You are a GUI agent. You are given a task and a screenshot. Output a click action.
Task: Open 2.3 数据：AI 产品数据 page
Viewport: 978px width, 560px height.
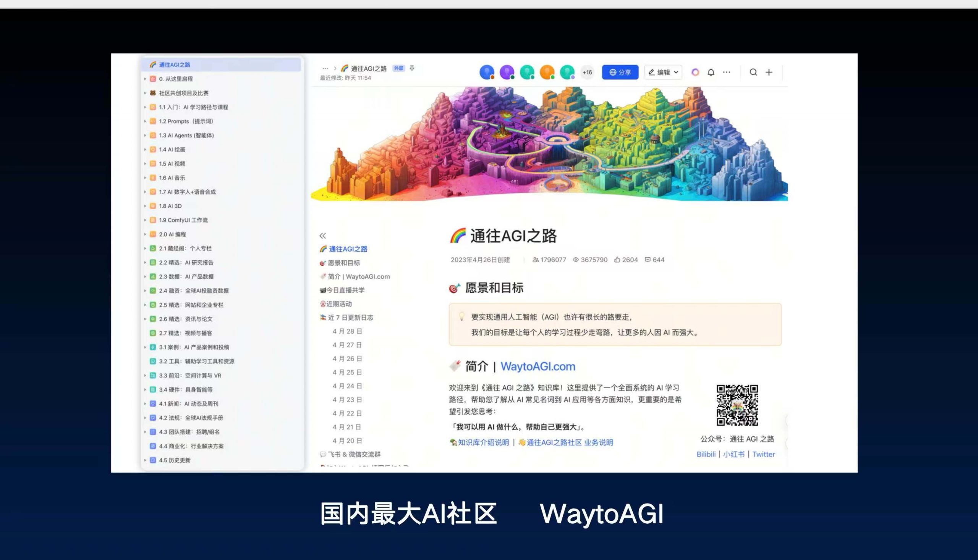pos(186,276)
